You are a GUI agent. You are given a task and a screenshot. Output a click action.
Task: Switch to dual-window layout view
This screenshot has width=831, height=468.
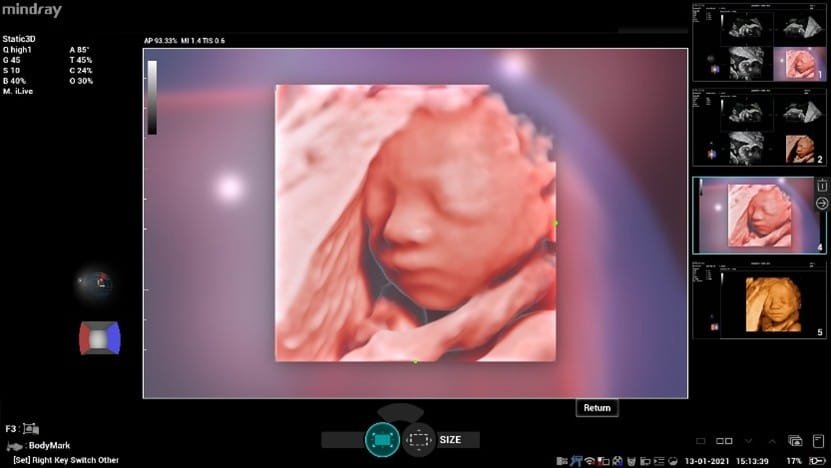725,440
